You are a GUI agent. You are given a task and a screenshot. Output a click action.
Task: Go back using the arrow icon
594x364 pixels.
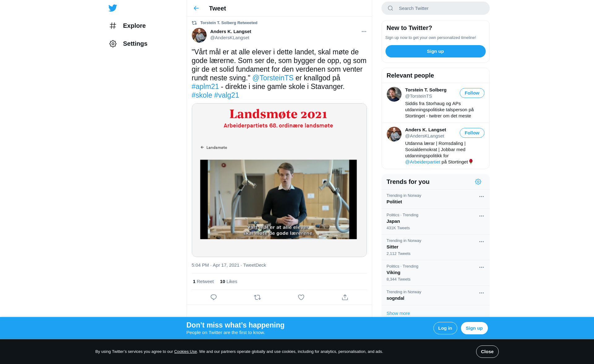196,8
